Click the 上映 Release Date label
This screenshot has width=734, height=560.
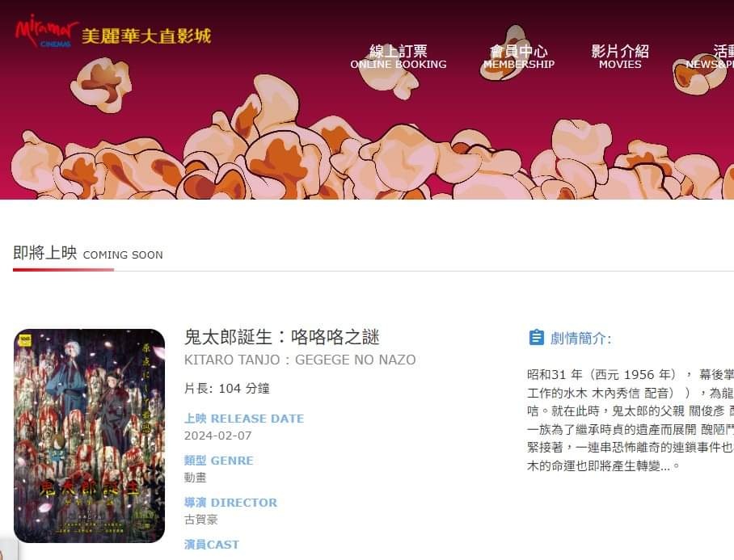point(244,419)
